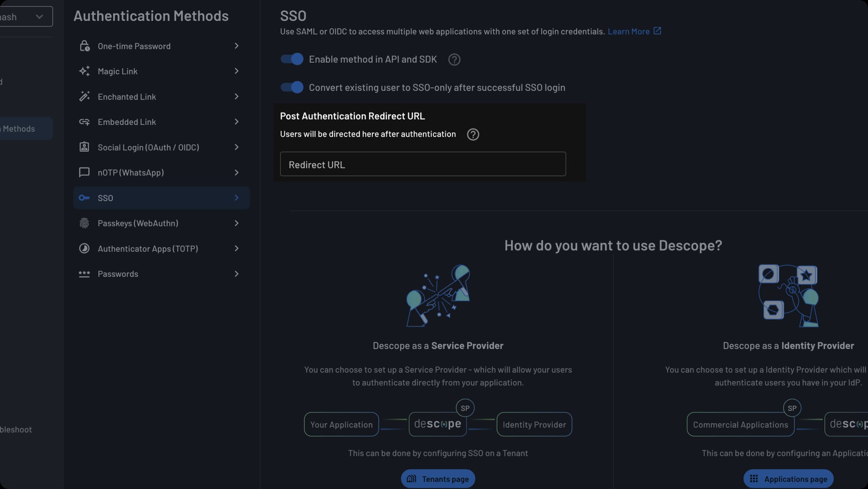Open the project dropdown at top left
Viewport: 868px width, 489px height.
click(26, 16)
